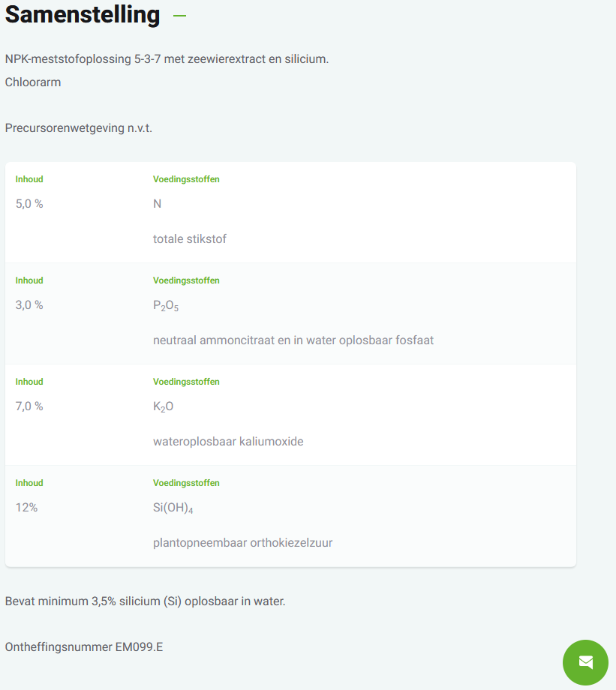The height and width of the screenshot is (690, 616).
Task: Select the 5,0 % content value
Action: (x=29, y=203)
